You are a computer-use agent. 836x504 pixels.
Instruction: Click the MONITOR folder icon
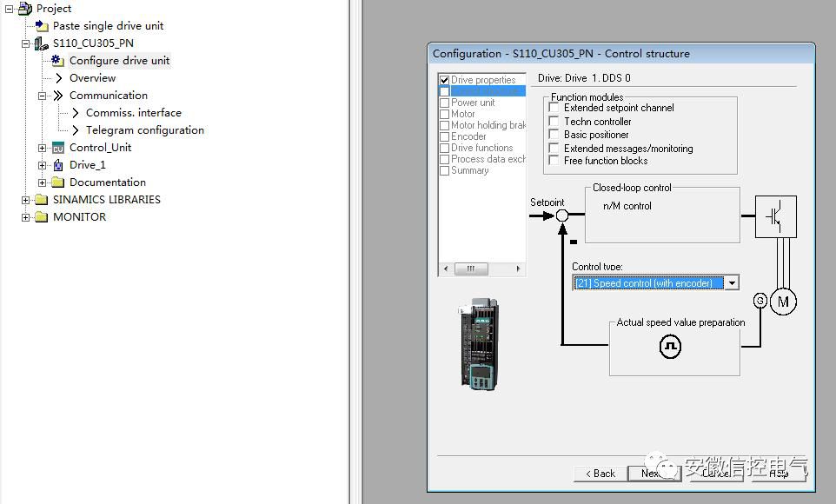[42, 217]
